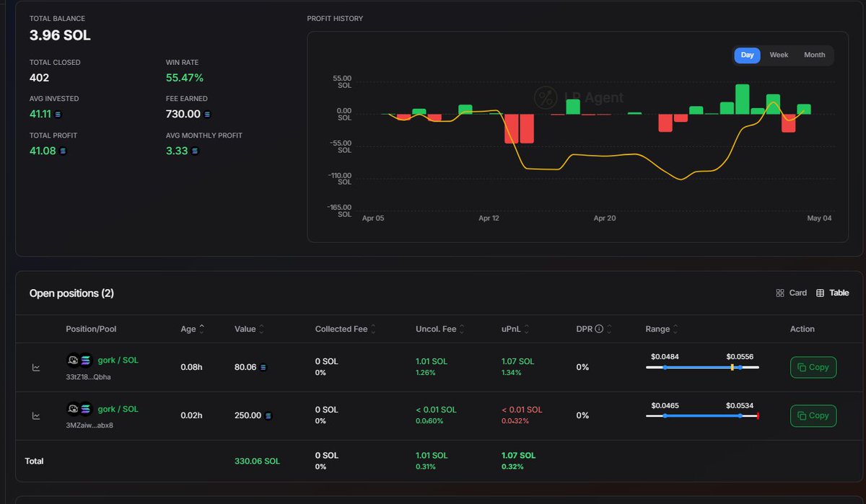Sort positions by Range column
The width and height of the screenshot is (866, 504).
pyautogui.click(x=662, y=329)
